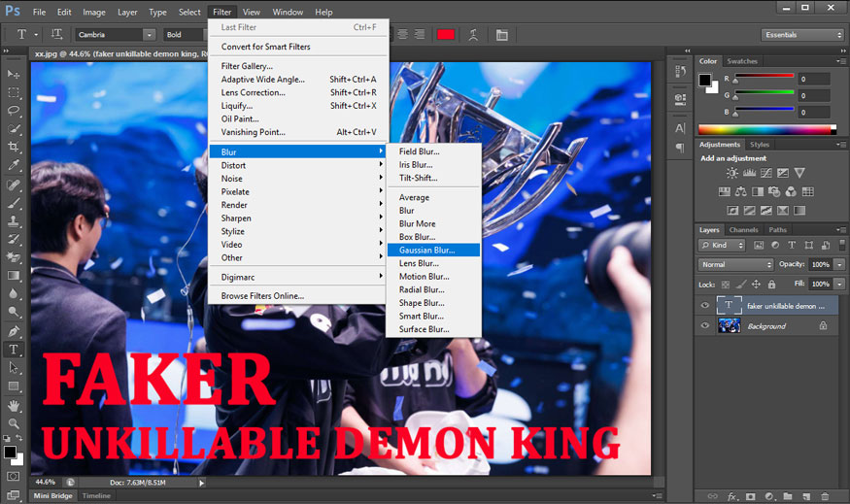
Task: Select the Pen tool
Action: (x=14, y=331)
